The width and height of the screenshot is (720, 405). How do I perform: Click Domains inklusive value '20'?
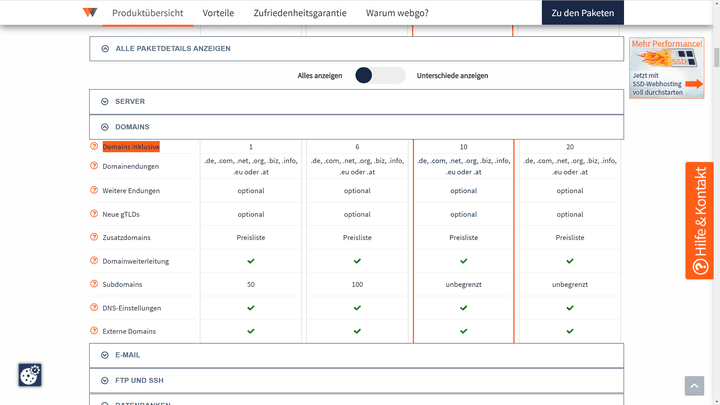(x=570, y=147)
